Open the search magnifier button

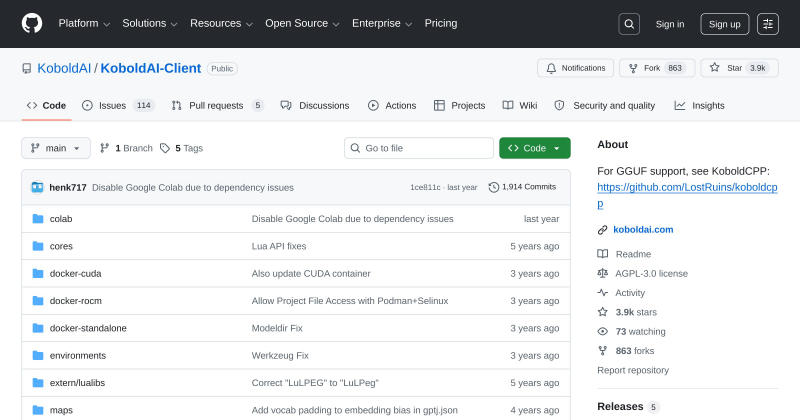coord(629,24)
